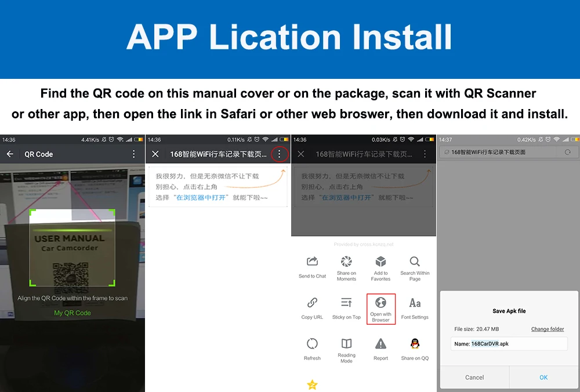Cancel the Save Apk file dialog

(x=474, y=377)
